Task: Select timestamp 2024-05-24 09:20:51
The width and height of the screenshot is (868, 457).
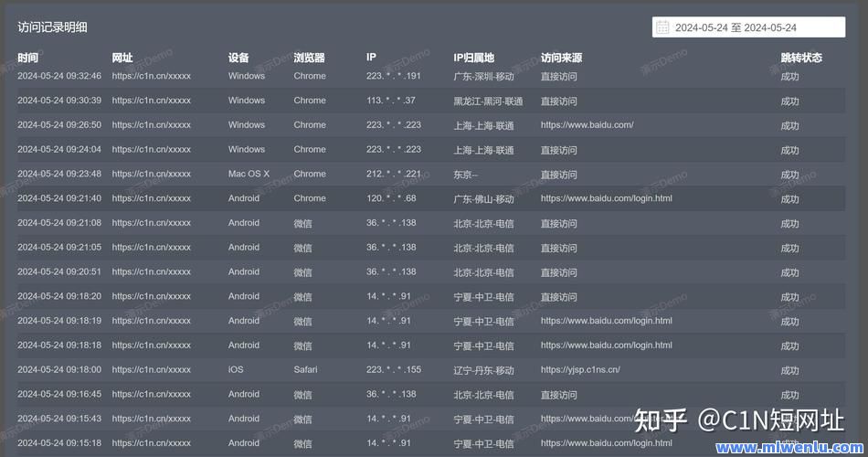Action: [x=59, y=271]
